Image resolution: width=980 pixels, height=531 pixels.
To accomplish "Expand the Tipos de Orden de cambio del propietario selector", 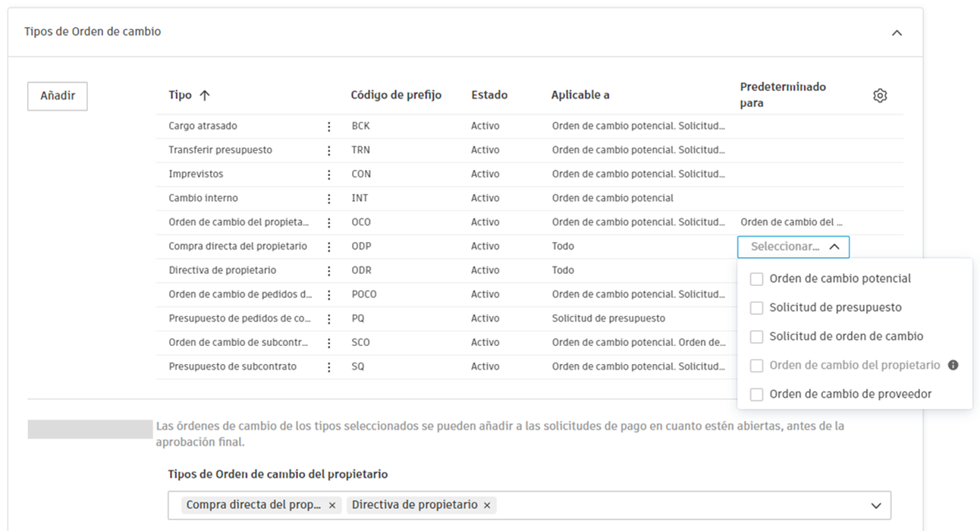I will 875,504.
